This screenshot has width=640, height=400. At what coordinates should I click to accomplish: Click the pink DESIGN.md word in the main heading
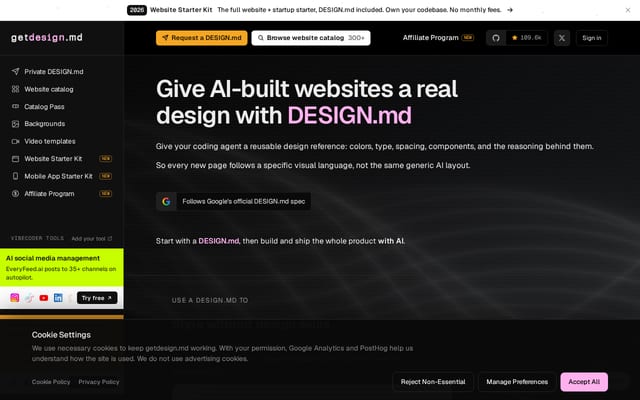click(x=349, y=116)
